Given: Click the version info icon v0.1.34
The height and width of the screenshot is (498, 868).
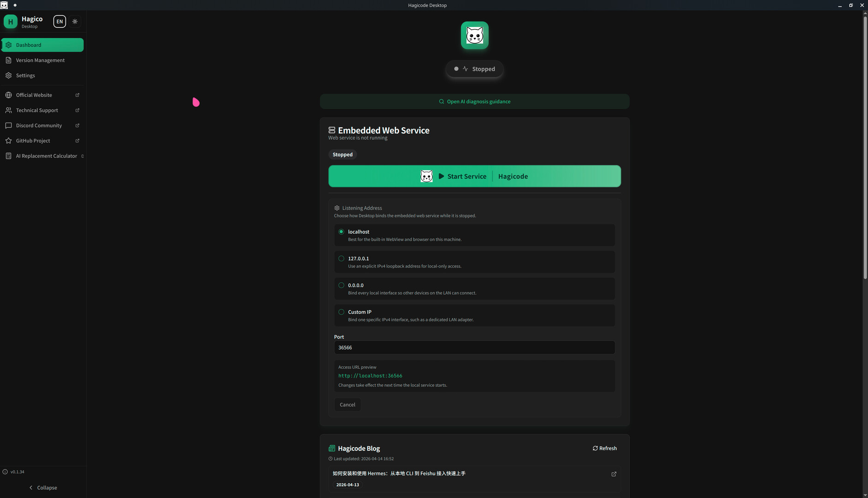Looking at the screenshot, I should point(5,472).
